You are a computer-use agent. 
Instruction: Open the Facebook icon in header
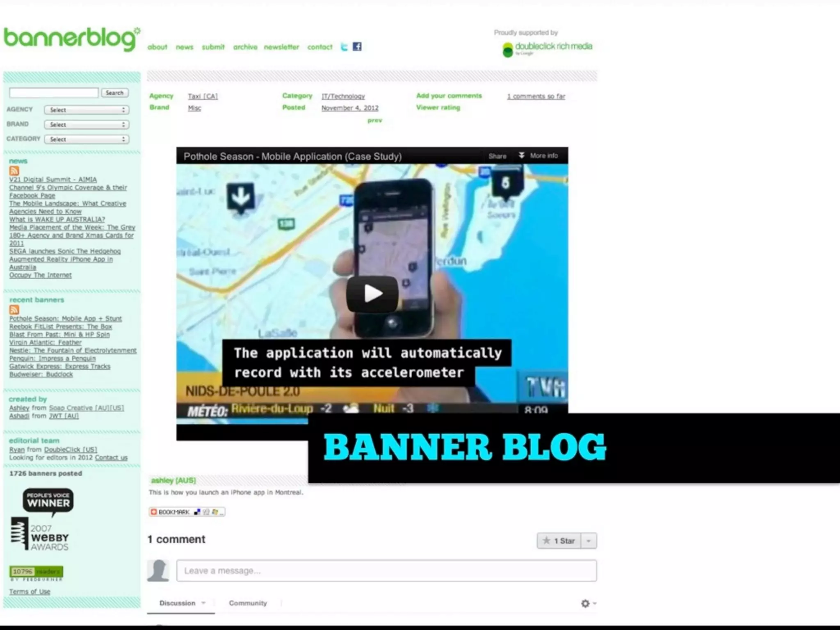click(357, 47)
